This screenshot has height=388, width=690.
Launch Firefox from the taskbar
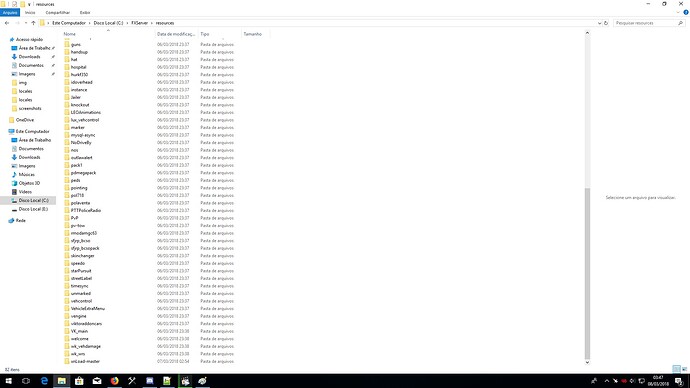pyautogui.click(x=114, y=381)
